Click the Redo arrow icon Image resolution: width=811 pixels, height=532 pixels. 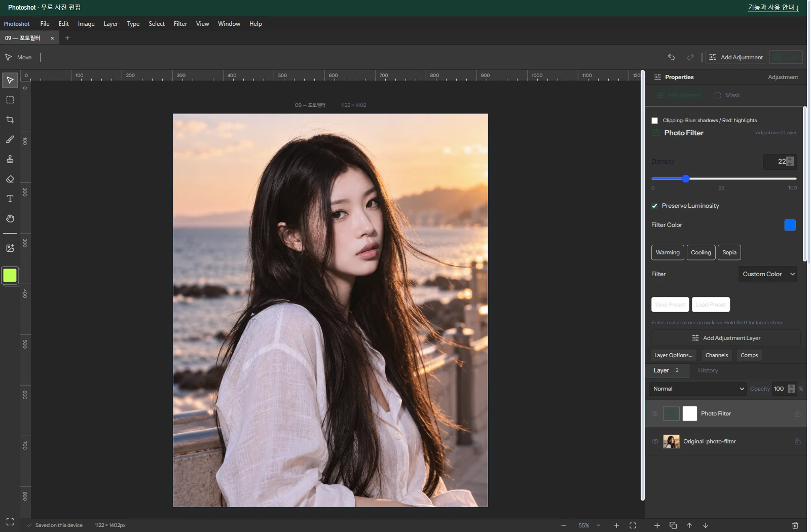690,57
